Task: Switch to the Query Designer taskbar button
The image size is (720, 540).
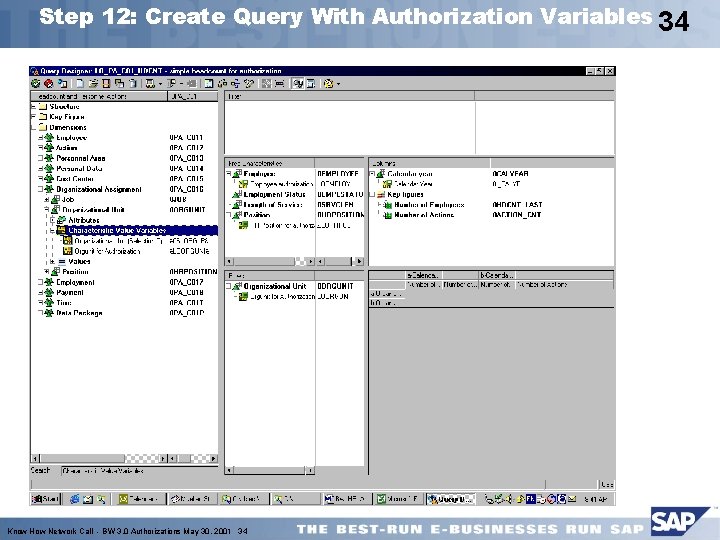Action: pyautogui.click(x=451, y=499)
